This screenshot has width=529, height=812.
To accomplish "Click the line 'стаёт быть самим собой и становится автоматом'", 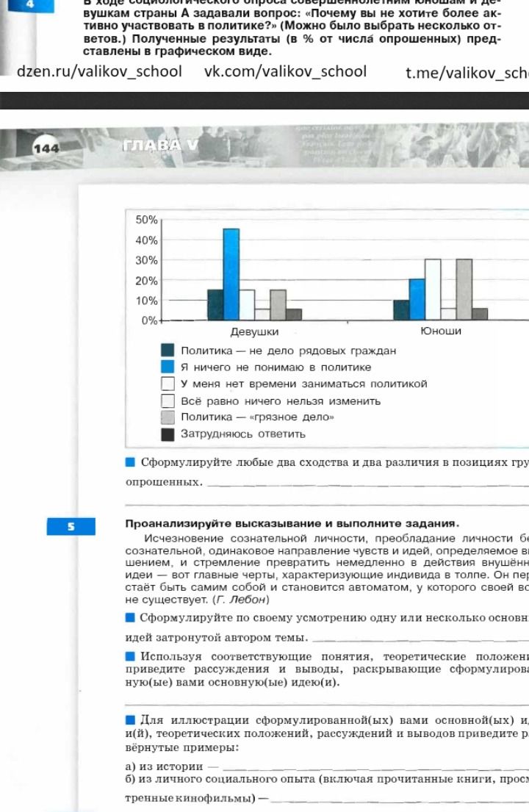I will click(327, 587).
